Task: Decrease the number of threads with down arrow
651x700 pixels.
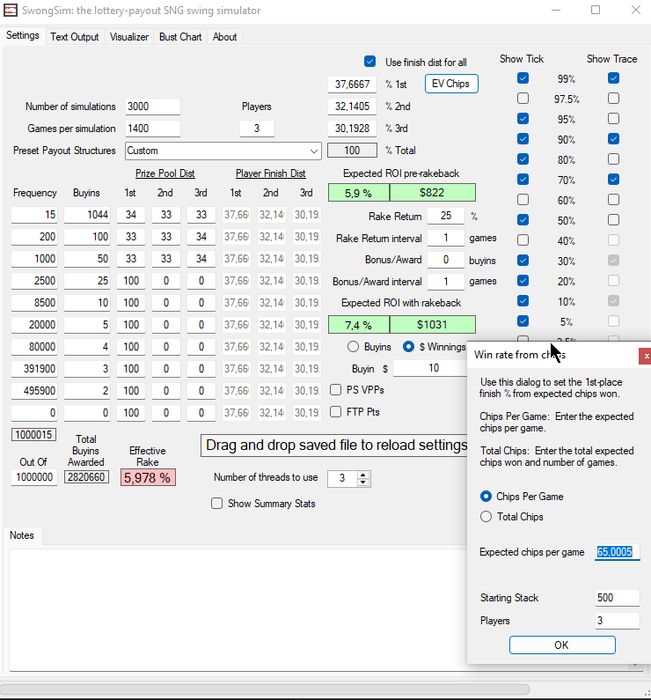Action: click(x=363, y=483)
